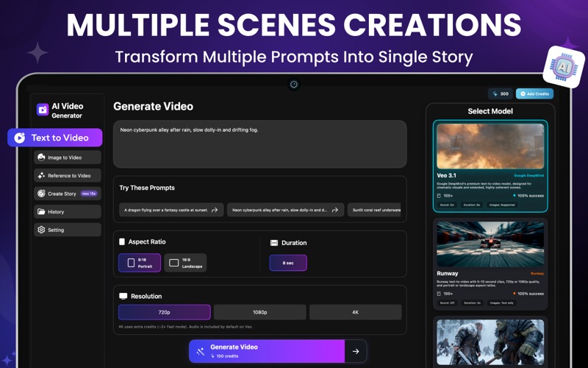Click the orange Runway brand label
The image size is (588, 368).
point(537,273)
